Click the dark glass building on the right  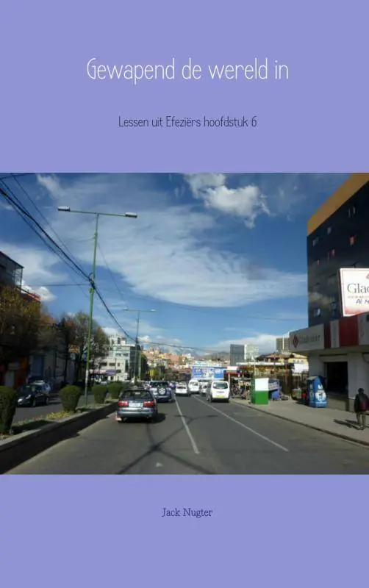tap(338, 255)
